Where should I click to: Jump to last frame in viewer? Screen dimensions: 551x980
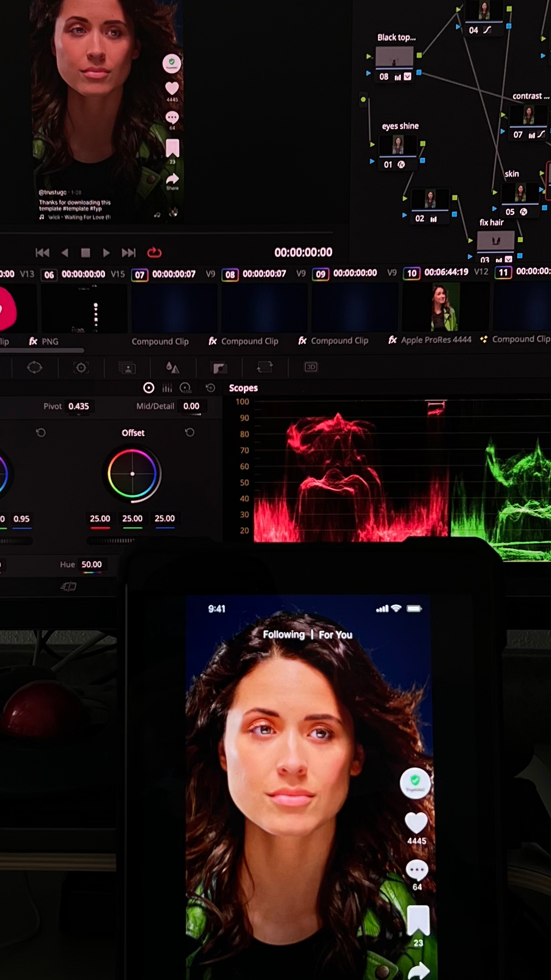pyautogui.click(x=129, y=253)
